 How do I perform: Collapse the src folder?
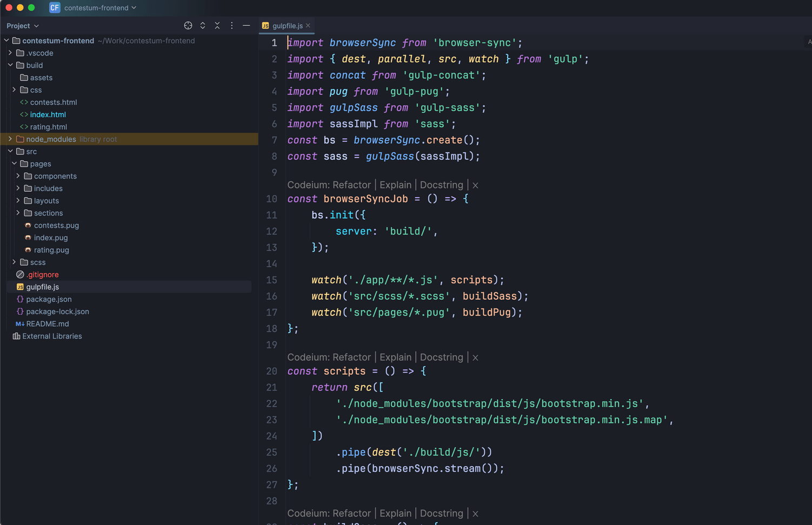(x=10, y=151)
